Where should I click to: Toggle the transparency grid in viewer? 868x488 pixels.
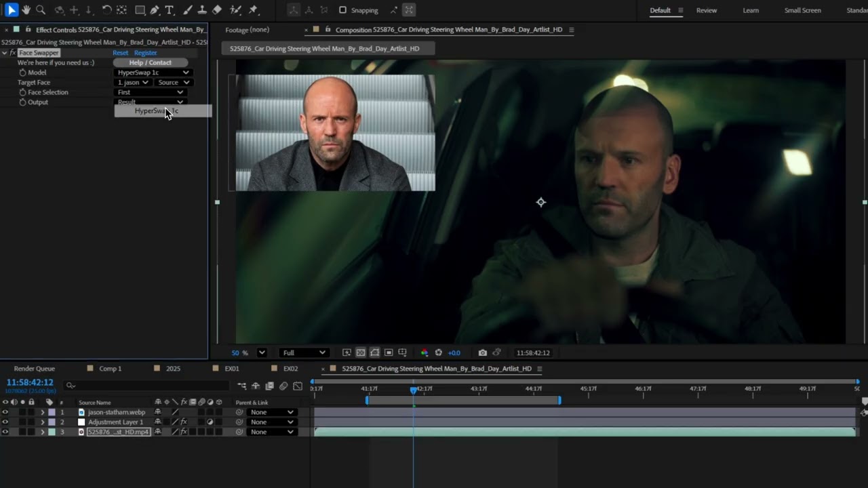tap(361, 352)
